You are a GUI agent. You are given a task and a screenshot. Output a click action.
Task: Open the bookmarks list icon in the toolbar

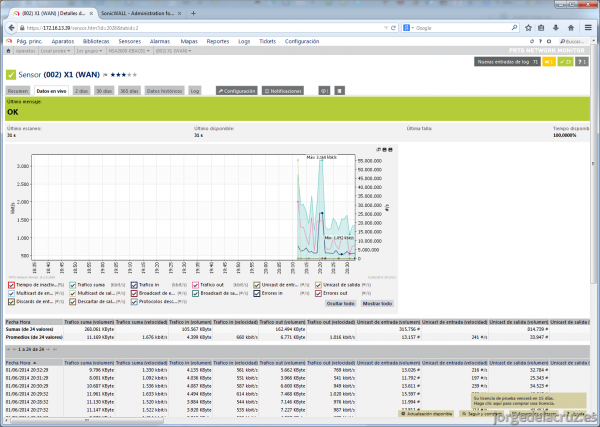tap(541, 28)
